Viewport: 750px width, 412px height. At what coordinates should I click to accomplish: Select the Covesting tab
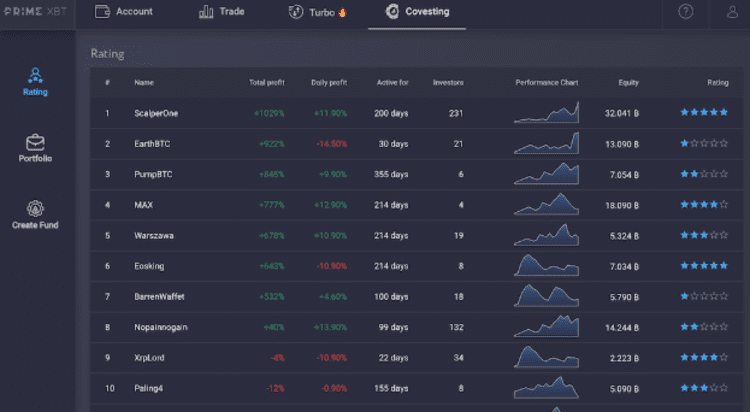coord(417,12)
